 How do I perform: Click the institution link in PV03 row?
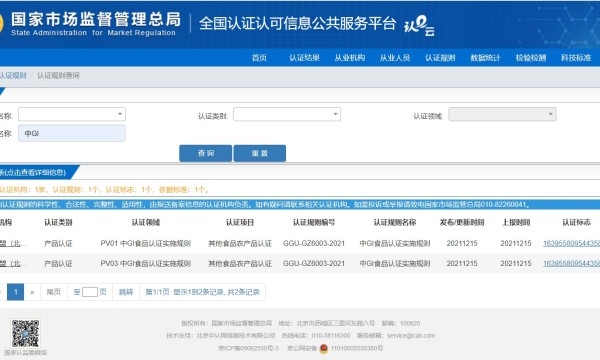[x=13, y=264]
